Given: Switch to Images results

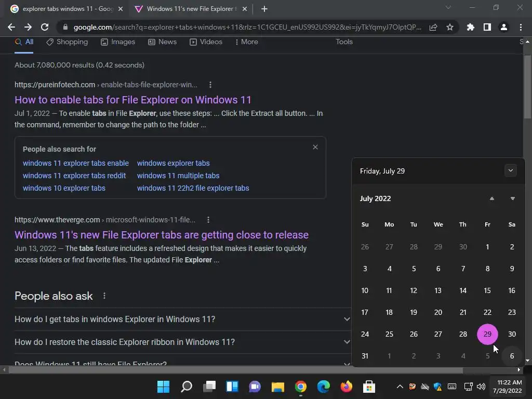Looking at the screenshot, I should point(118,42).
